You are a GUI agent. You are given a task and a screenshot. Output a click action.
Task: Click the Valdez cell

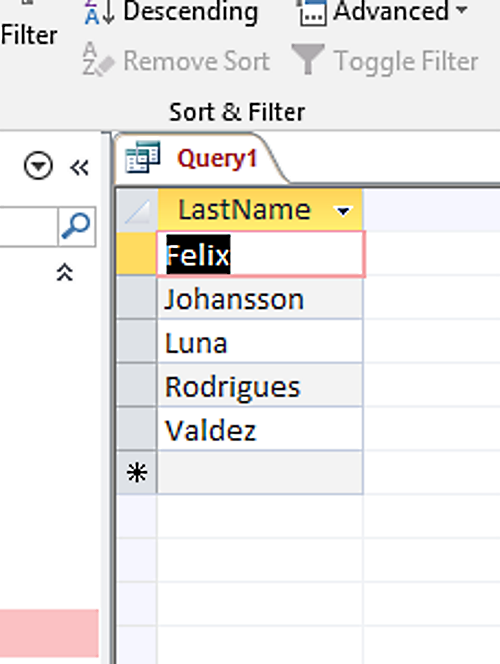coord(260,429)
